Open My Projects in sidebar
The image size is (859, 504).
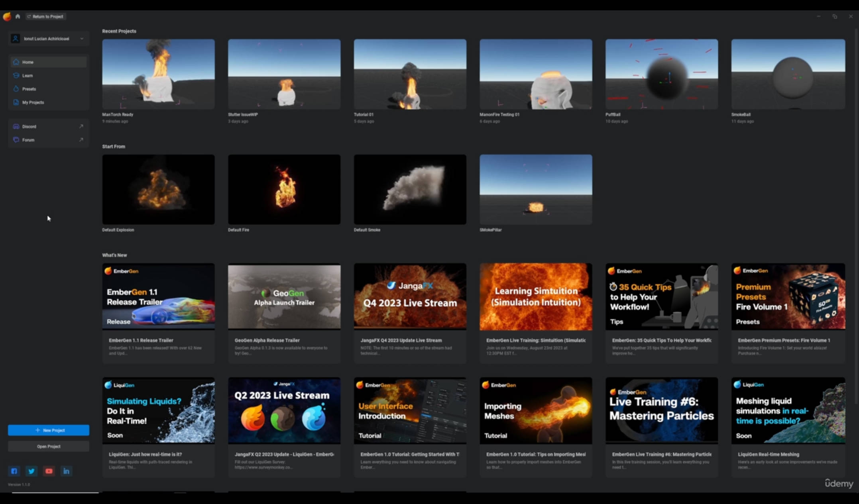[x=48, y=102]
